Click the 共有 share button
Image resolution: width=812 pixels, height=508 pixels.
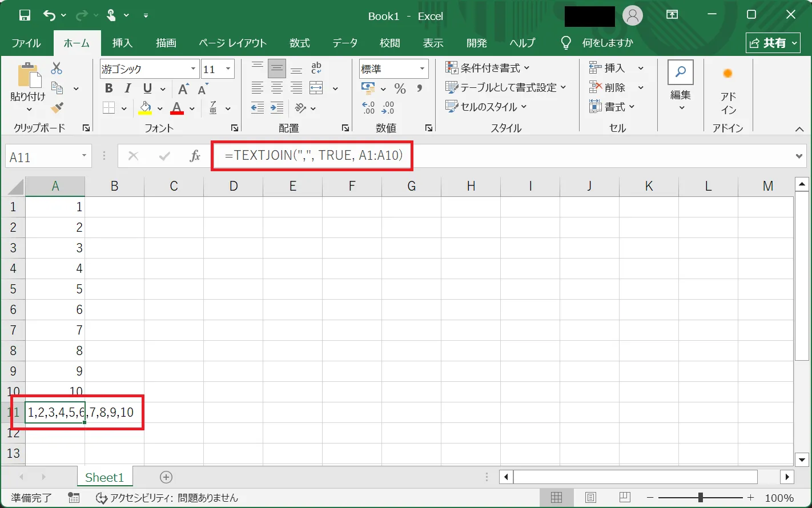(772, 43)
